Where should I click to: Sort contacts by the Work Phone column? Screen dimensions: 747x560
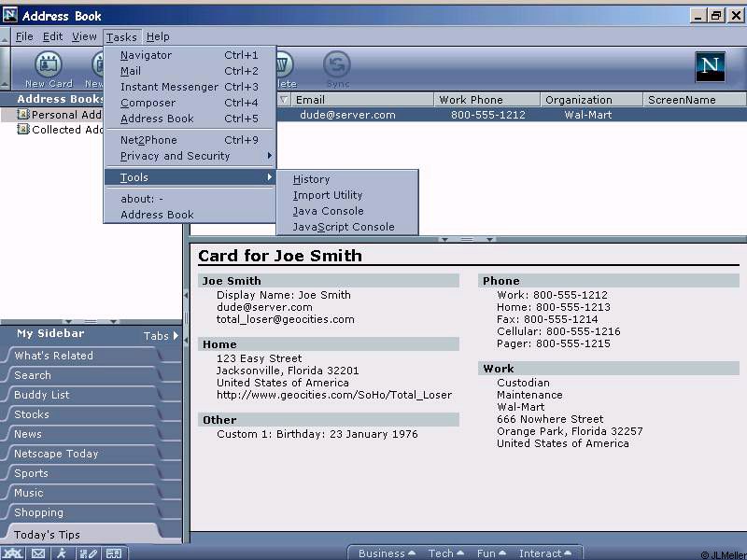tap(486, 100)
